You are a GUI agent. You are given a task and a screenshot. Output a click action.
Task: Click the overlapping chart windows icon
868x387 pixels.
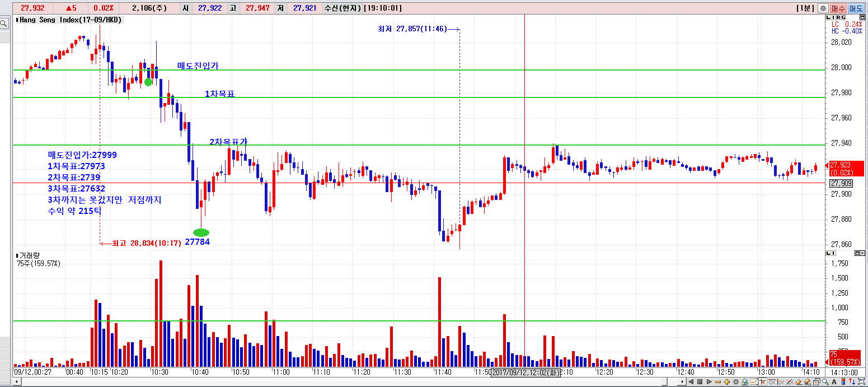coord(817,381)
